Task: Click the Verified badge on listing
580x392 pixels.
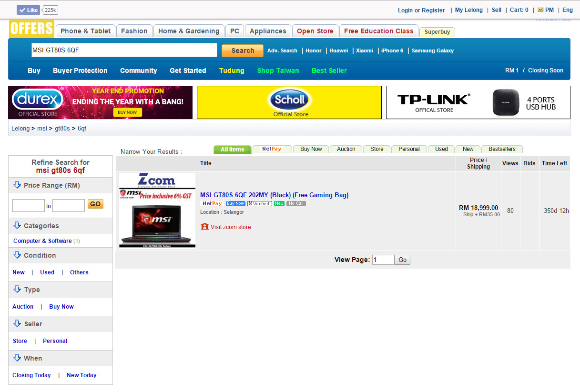Action: tap(260, 203)
